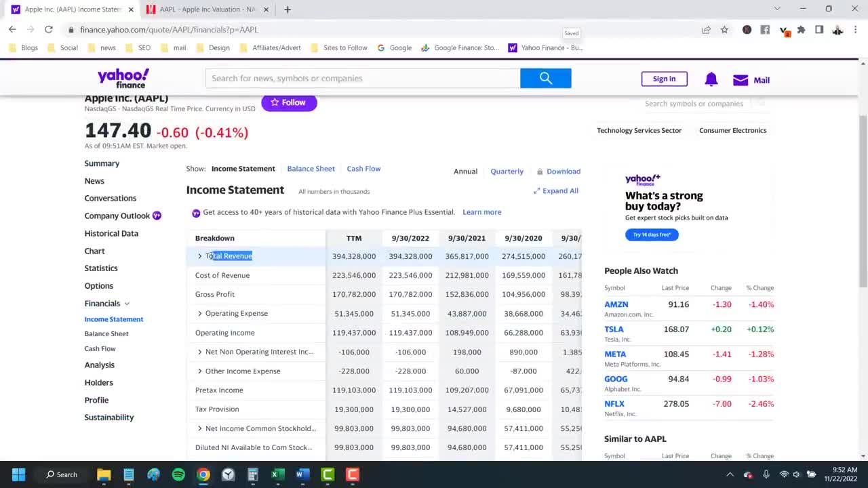Click Try 14 days free button
This screenshot has width=868, height=488.
(x=652, y=235)
